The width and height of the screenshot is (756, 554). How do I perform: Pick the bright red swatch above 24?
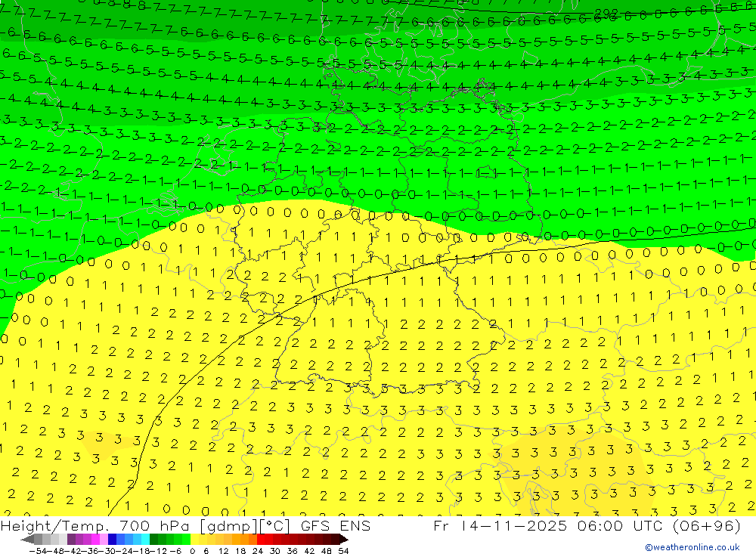(260, 540)
